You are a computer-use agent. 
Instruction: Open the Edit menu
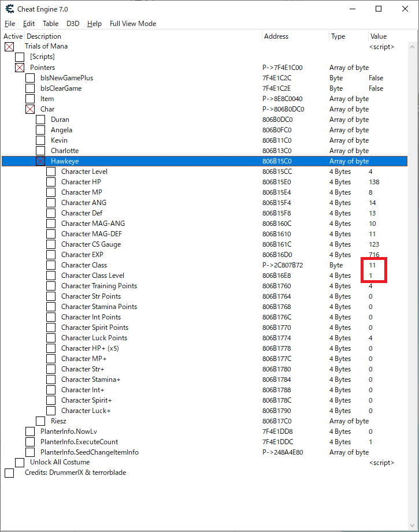[29, 24]
